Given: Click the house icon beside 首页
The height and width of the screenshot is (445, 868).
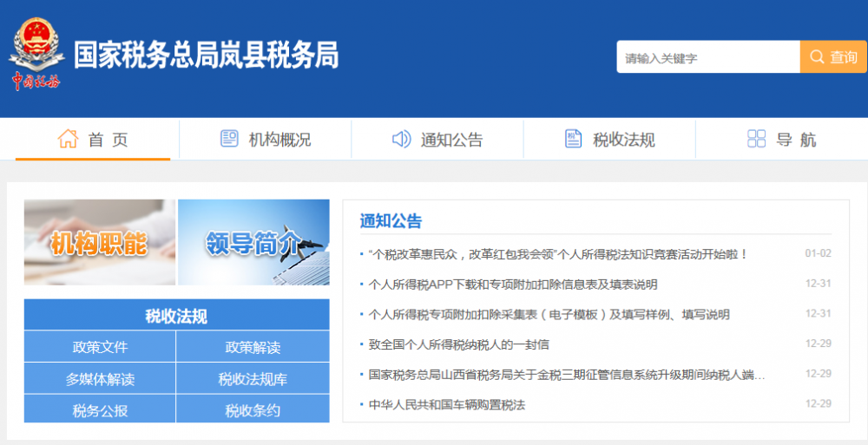Looking at the screenshot, I should click(x=68, y=139).
